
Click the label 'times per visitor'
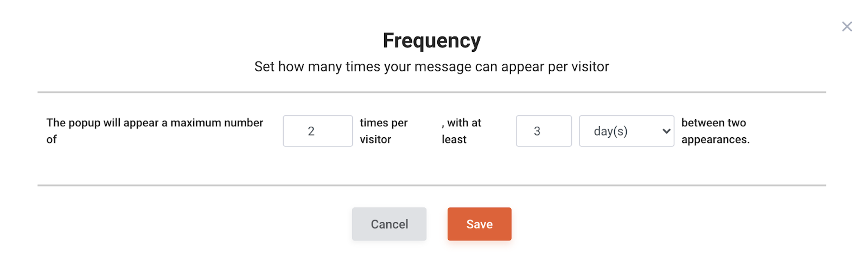383,131
